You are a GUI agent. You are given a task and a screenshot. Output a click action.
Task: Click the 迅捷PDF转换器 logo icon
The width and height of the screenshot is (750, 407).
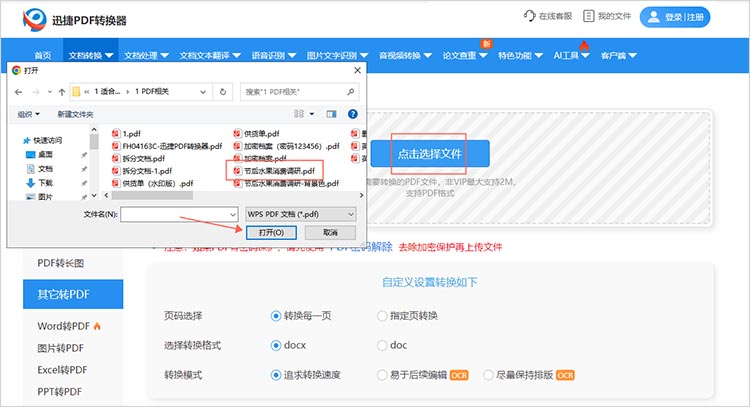click(34, 20)
